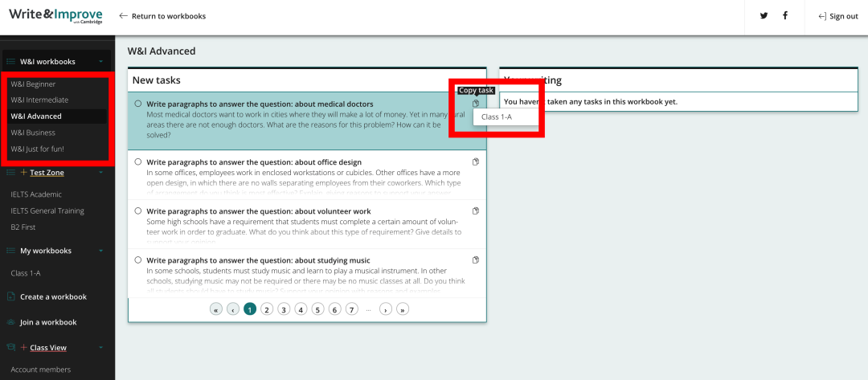Collapse the My workbooks section
Image resolution: width=868 pixels, height=380 pixels.
(x=100, y=251)
